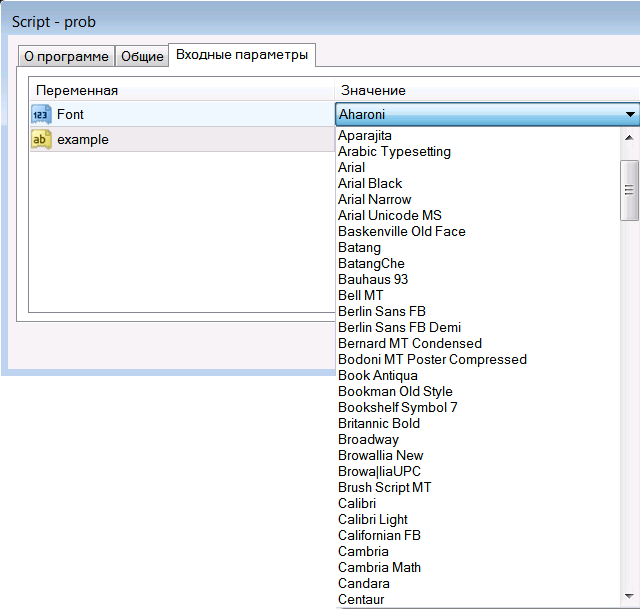The image size is (640, 609).
Task: Open the Aharoni font dropdown arrow
Action: pos(630,115)
